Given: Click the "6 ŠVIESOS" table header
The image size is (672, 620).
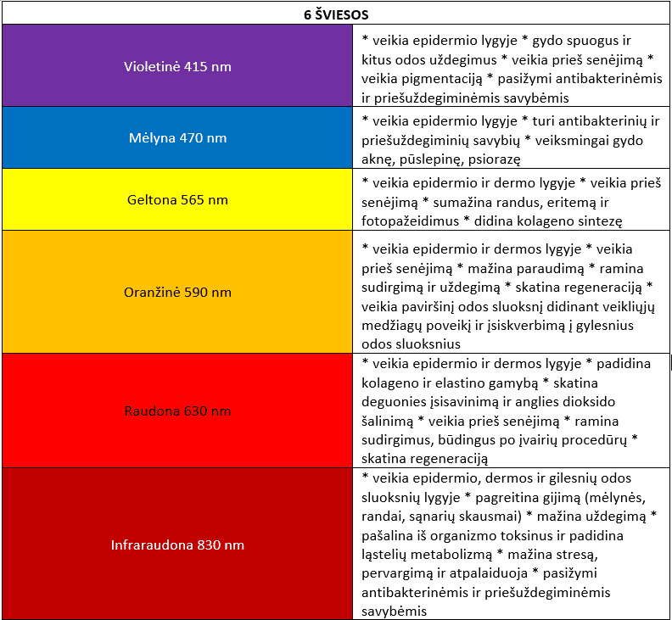Looking at the screenshot, I should 335,14.
